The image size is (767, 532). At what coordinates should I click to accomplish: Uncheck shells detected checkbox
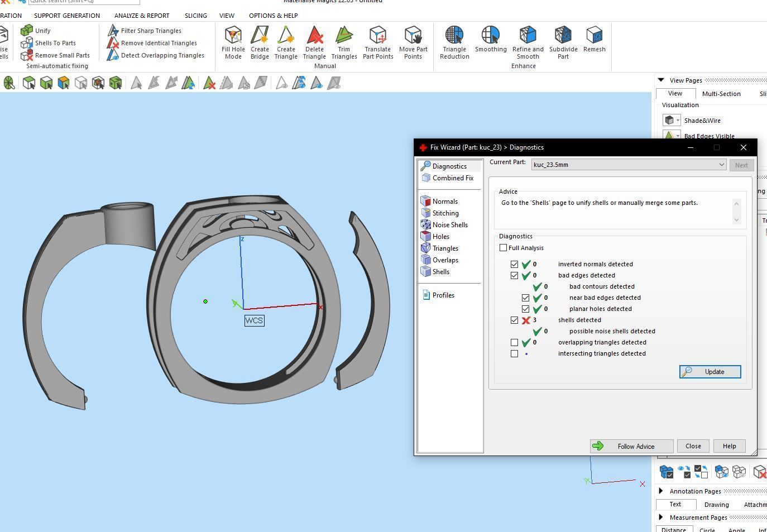[x=514, y=320]
